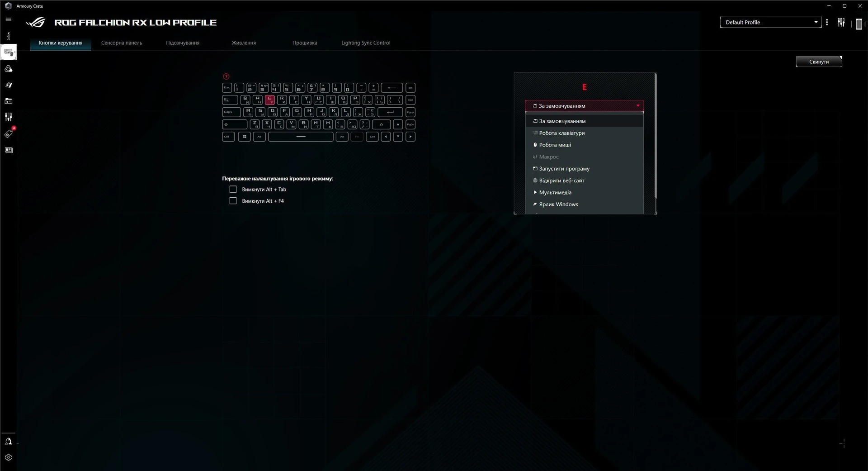The height and width of the screenshot is (471, 868).
Task: Select the left arrow key on diagram
Action: coord(386,137)
